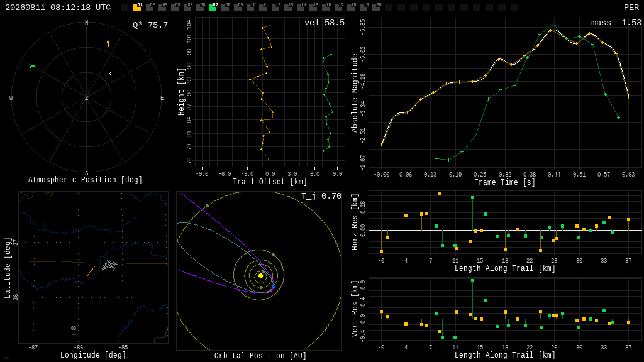Screen dimensions: 644x362
Task: Click the vel 58.5 readout
Action: pos(325,23)
